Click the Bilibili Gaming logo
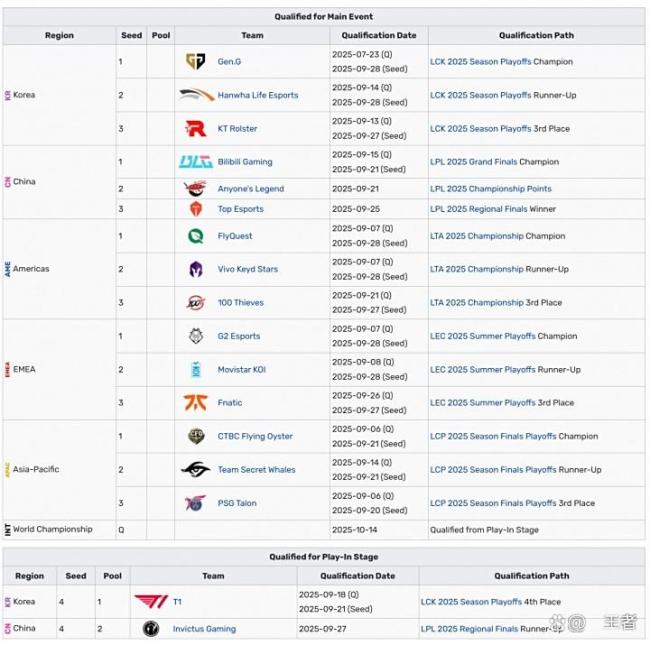650x645 pixels. [x=196, y=162]
